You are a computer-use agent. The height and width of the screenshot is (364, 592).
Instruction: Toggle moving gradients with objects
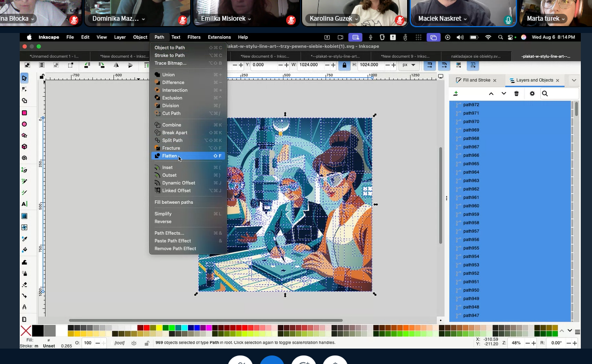458,65
